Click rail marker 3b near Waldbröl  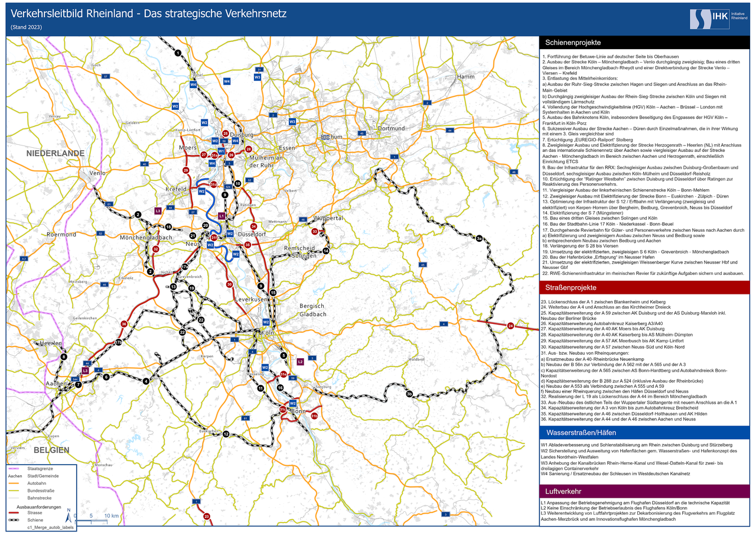click(x=409, y=394)
